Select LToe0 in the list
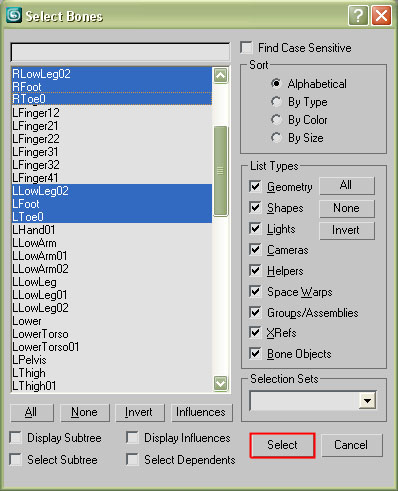Image resolution: width=398 pixels, height=491 pixels. (x=112, y=217)
